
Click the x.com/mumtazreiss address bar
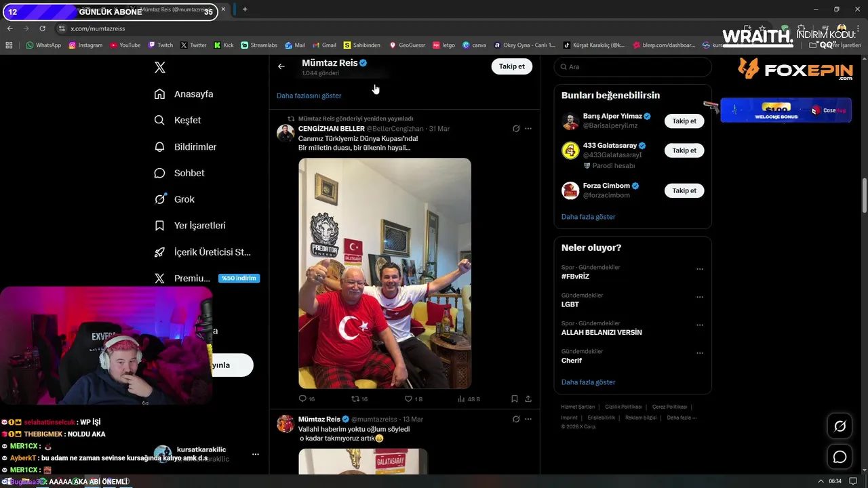click(98, 28)
